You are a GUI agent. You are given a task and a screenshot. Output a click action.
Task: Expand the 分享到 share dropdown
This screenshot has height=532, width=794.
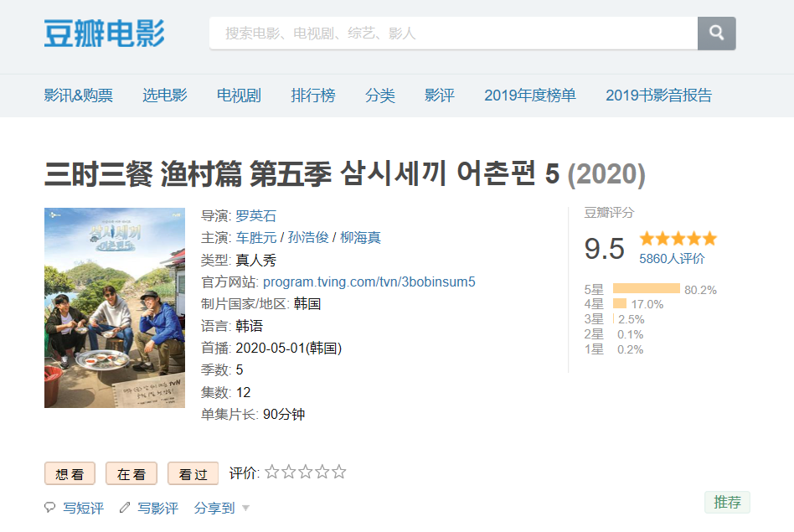222,508
